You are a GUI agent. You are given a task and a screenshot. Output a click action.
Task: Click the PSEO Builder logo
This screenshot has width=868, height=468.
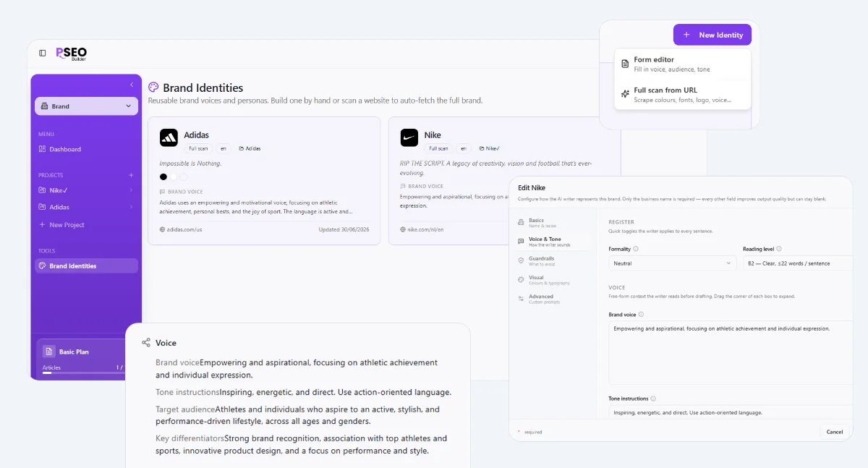click(x=72, y=53)
